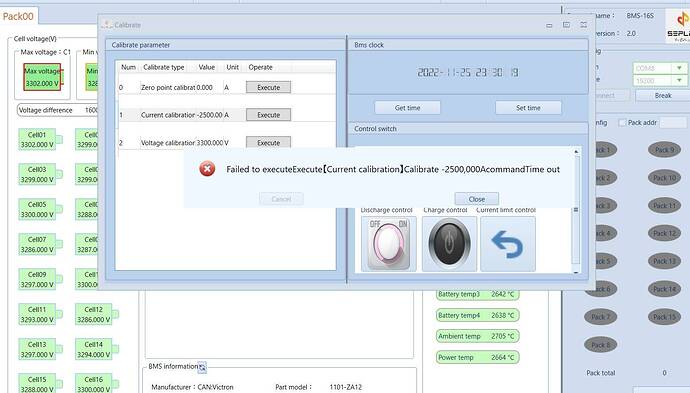Screen dimensions: 690x393
Task: Select the Pack 4 indicator
Action: (606, 233)
